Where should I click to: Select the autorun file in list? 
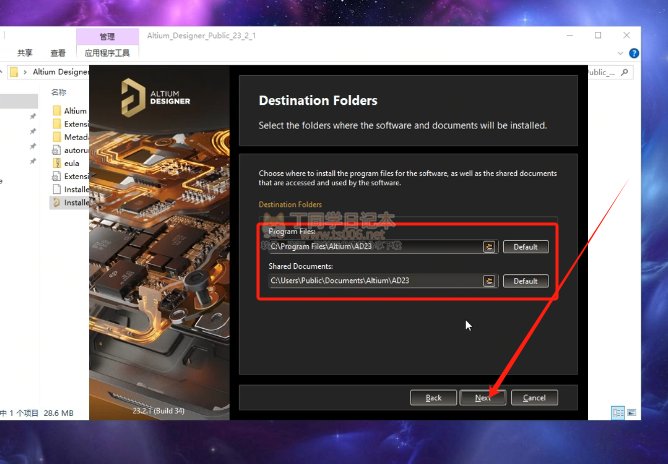pyautogui.click(x=70, y=150)
